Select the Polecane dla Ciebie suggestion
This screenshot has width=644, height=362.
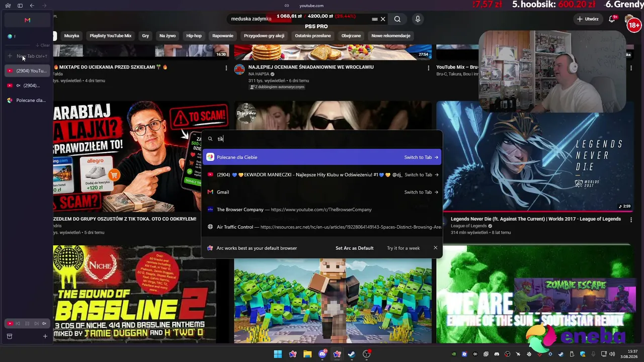pos(322,157)
